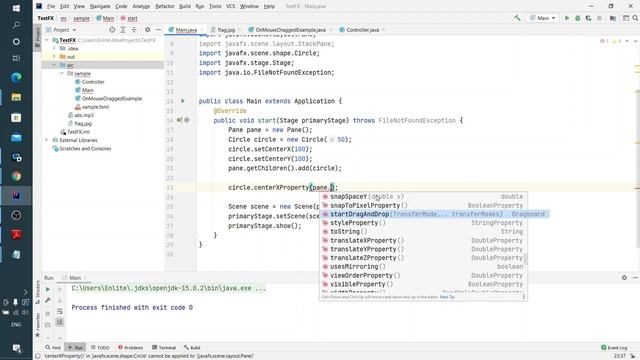Click Select Opened File target icon
Screen dimensions: 640x360
(x=112, y=30)
